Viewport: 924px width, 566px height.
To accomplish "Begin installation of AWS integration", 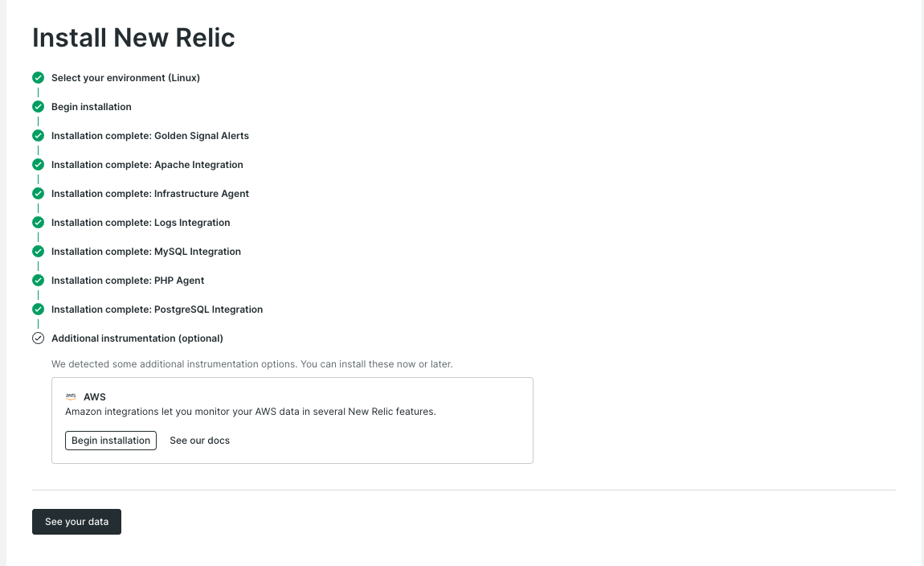I will tap(111, 441).
